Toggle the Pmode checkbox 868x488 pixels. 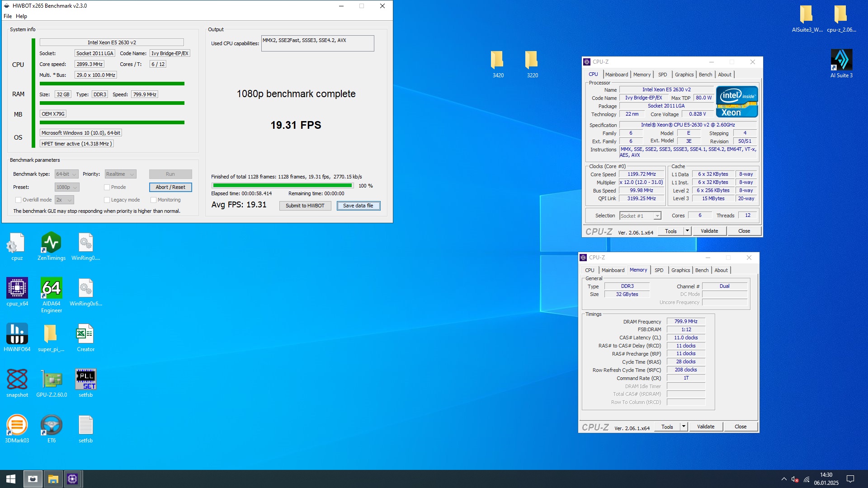point(107,187)
